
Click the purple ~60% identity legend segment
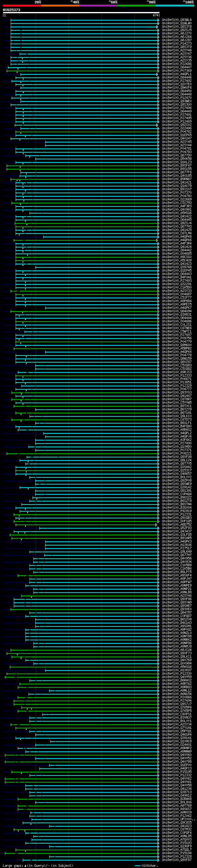point(98,6)
